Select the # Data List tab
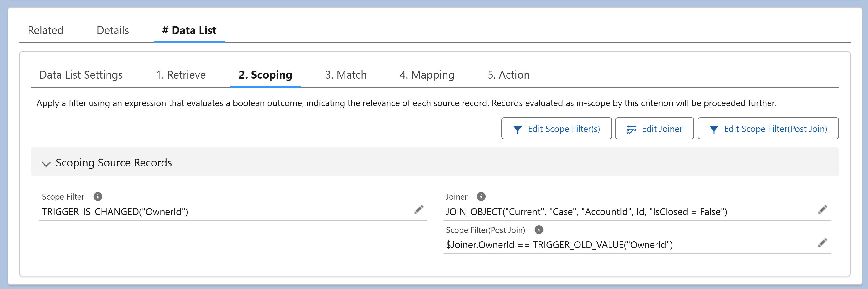Image resolution: width=868 pixels, height=289 pixels. pyautogui.click(x=189, y=30)
